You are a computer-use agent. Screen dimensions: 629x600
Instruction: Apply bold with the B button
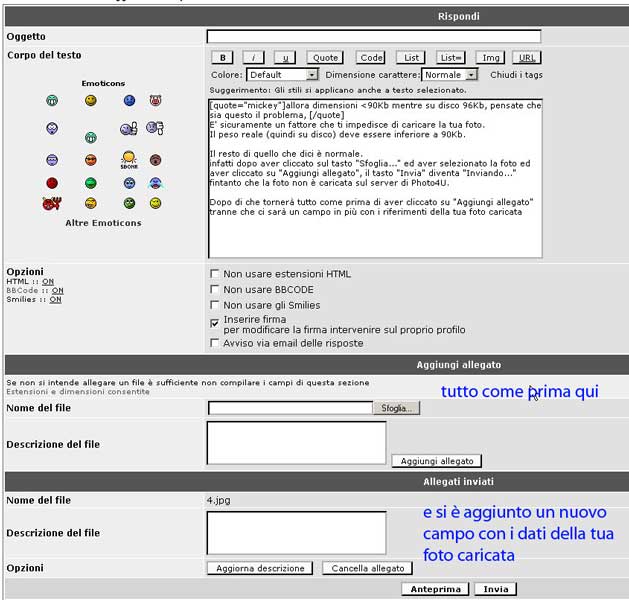pos(225,58)
